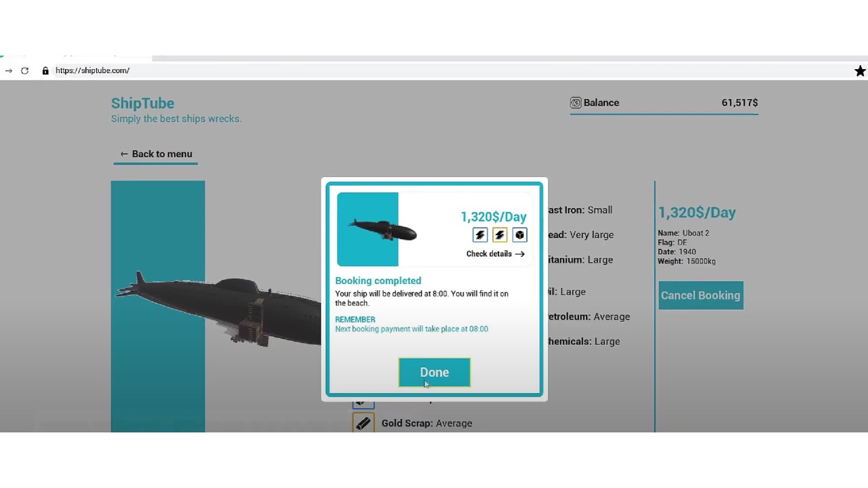Click the yellow-bordered lightning icon in dialog
This screenshot has height=488, width=868.
pos(500,235)
